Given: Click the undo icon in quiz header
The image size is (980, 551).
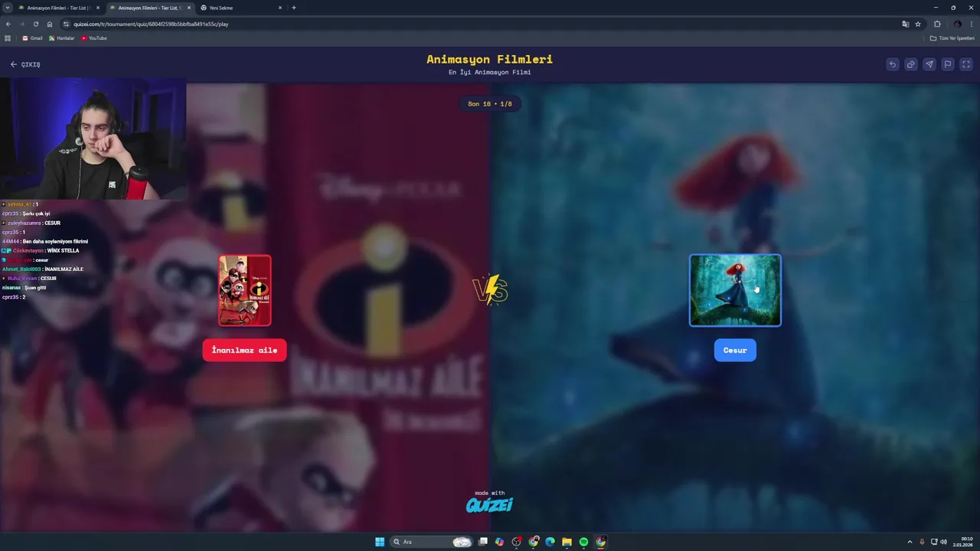Looking at the screenshot, I should [x=893, y=64].
